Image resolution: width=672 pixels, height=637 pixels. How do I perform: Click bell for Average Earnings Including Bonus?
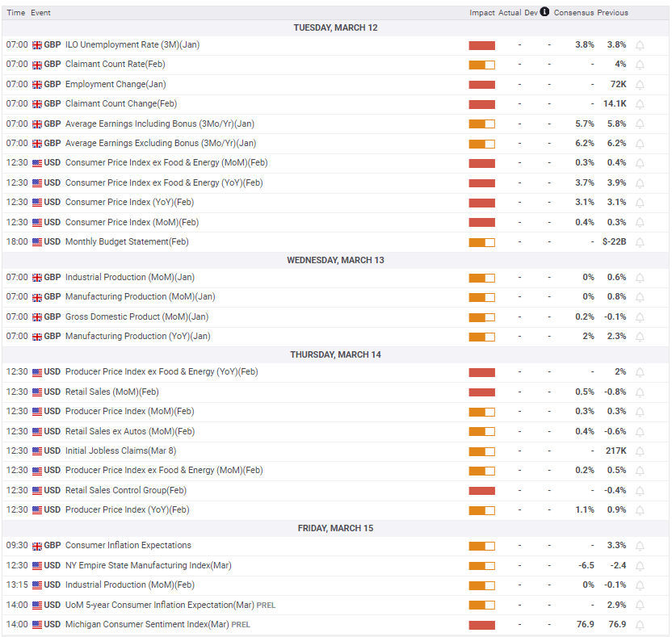pos(640,124)
